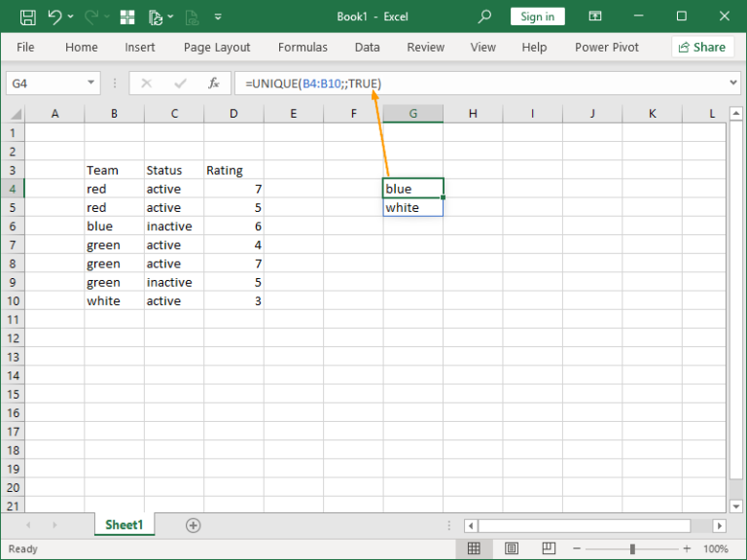Undo the last action
Viewport: 747px width, 560px height.
(x=54, y=17)
